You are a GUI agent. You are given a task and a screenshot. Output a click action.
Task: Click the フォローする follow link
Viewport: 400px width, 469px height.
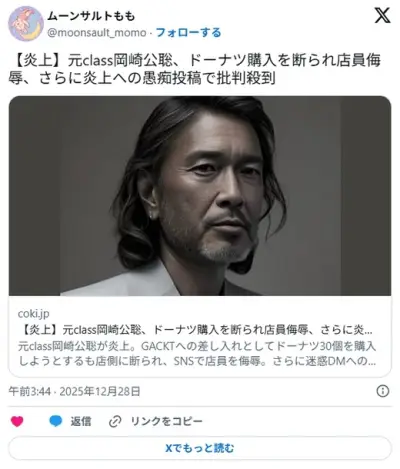tap(188, 33)
